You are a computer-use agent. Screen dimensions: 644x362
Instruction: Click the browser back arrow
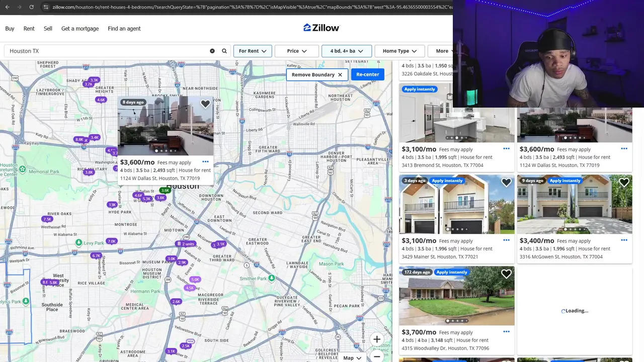7,7
